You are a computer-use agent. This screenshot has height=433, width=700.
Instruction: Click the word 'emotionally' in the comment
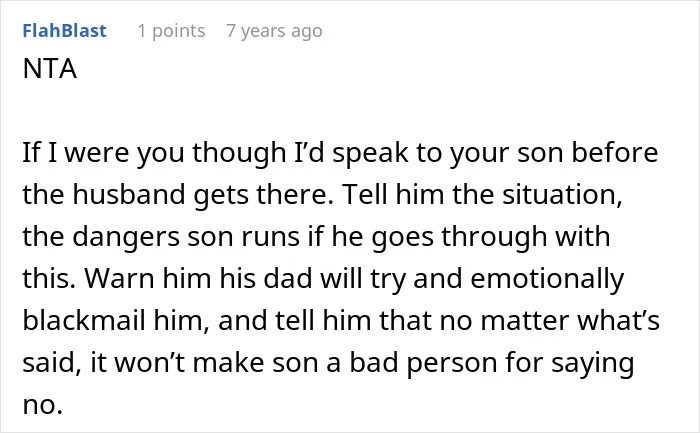point(547,279)
